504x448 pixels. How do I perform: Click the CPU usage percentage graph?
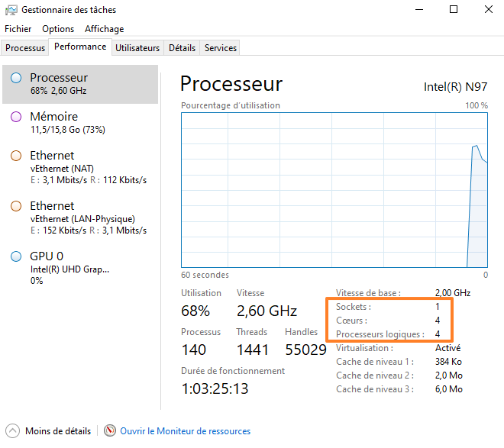coord(334,190)
